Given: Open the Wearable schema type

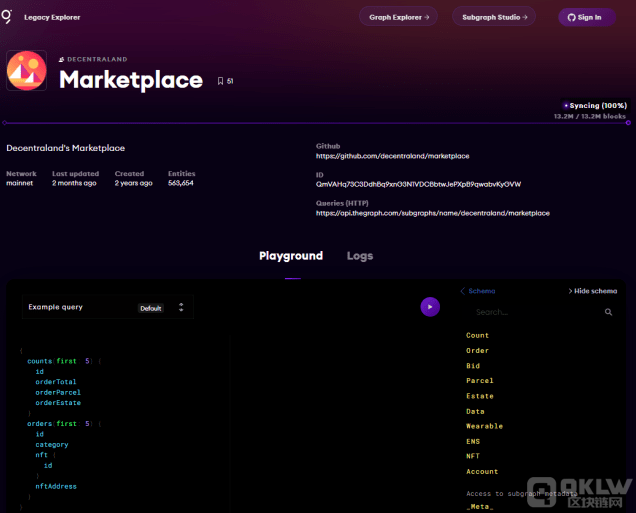Looking at the screenshot, I should tap(484, 426).
